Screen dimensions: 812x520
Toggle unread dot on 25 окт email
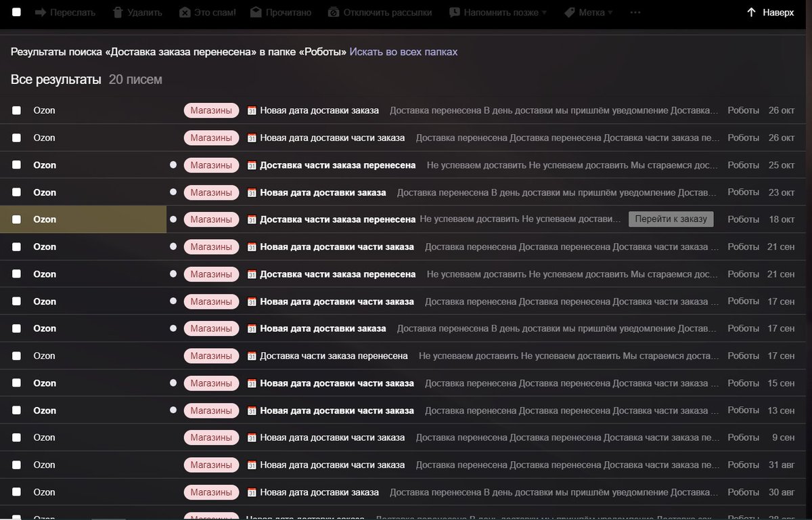173,165
